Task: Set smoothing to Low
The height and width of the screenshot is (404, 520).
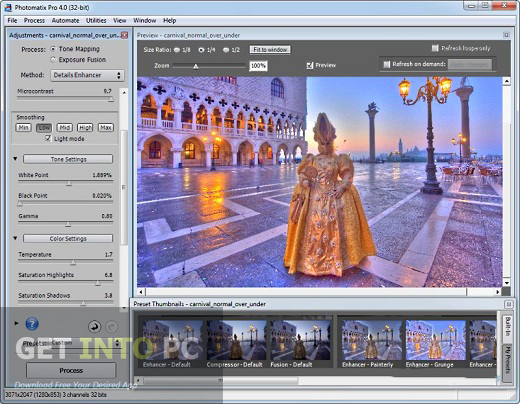Action: (44, 128)
